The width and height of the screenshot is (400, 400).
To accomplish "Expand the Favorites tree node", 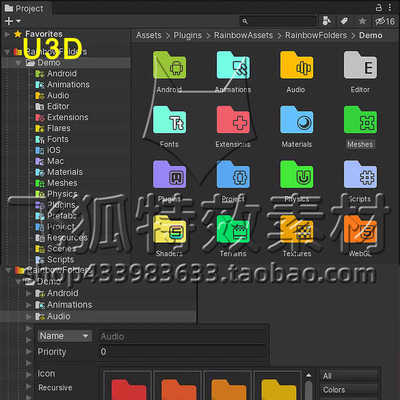I will (7, 34).
